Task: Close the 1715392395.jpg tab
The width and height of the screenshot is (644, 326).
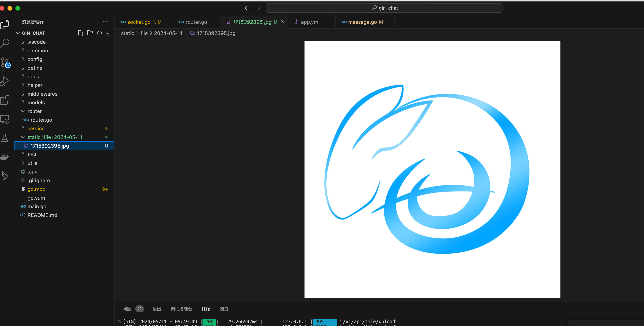Action: (282, 22)
